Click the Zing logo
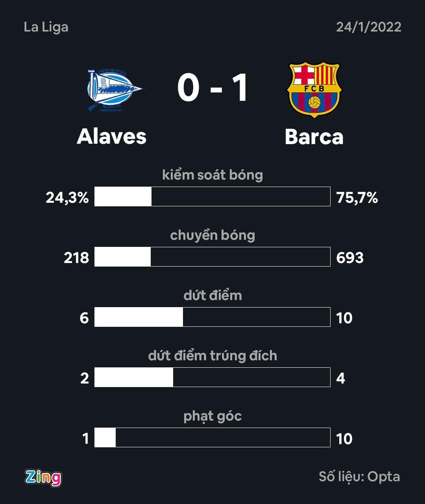The height and width of the screenshot is (504, 425). (x=43, y=477)
